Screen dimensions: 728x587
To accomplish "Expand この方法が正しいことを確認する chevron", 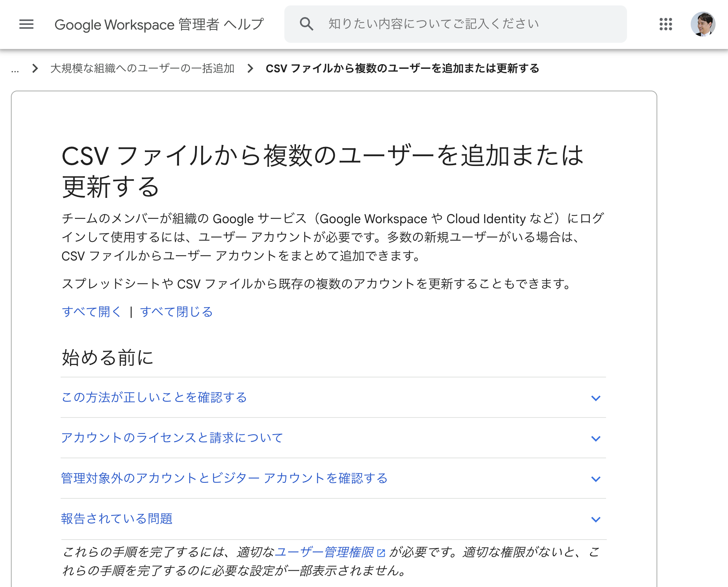I will pyautogui.click(x=596, y=398).
